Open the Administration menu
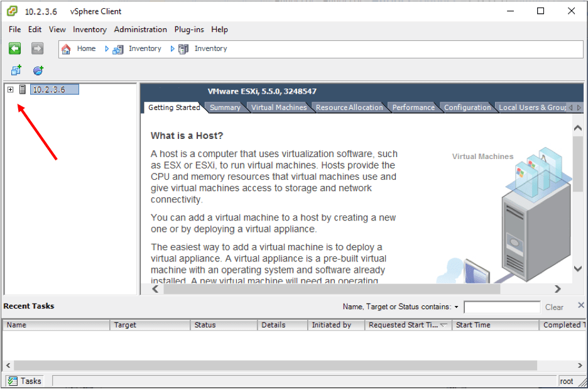 (141, 30)
